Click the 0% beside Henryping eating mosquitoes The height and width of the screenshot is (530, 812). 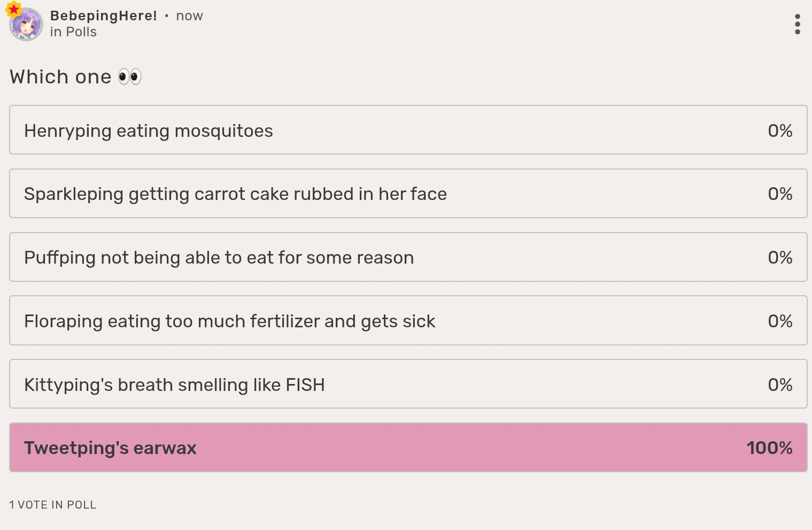click(780, 131)
